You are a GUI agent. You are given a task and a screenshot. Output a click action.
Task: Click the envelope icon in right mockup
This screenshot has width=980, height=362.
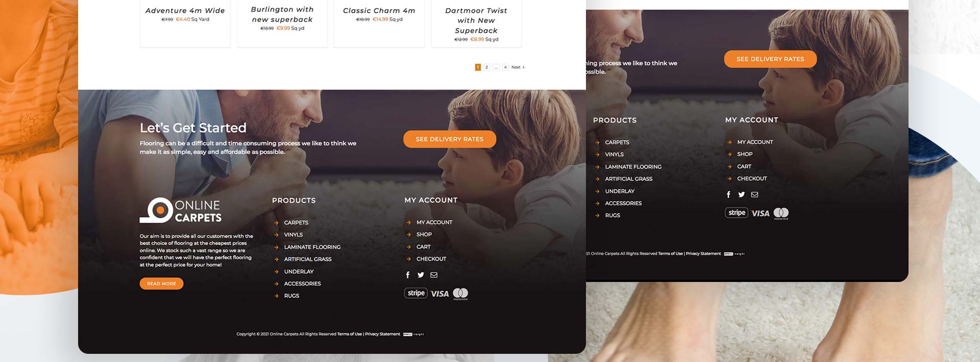coord(754,194)
